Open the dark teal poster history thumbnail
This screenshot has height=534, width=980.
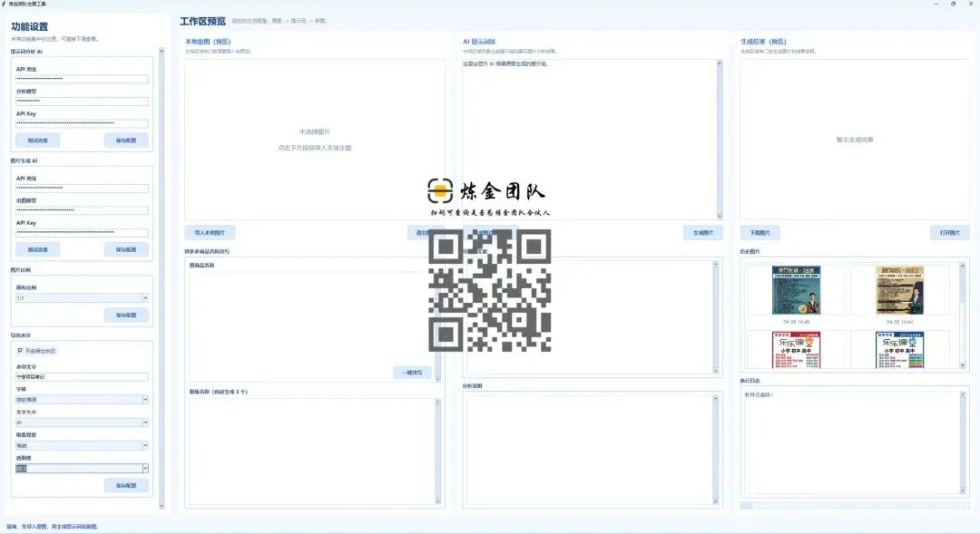(796, 290)
